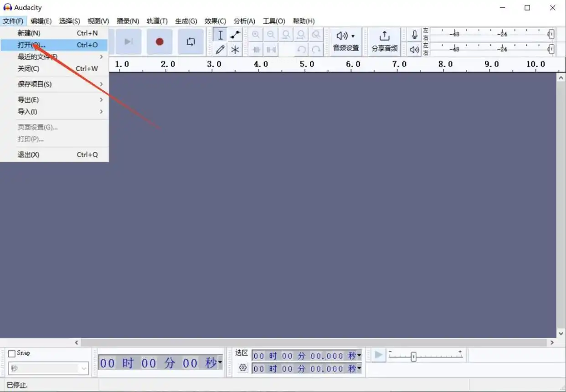Viewport: 566px width, 392px height.
Task: Toggle the Loop playback button
Action: (x=190, y=41)
